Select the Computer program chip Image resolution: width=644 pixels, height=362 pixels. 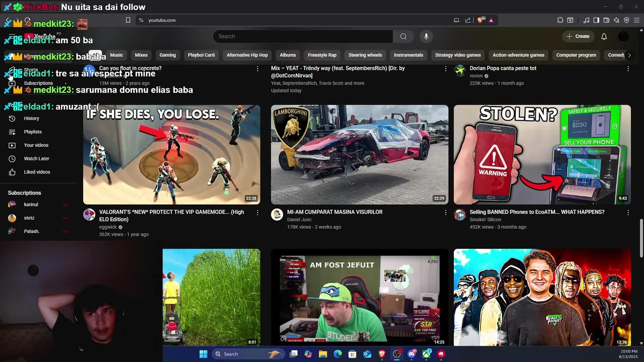coord(576,55)
